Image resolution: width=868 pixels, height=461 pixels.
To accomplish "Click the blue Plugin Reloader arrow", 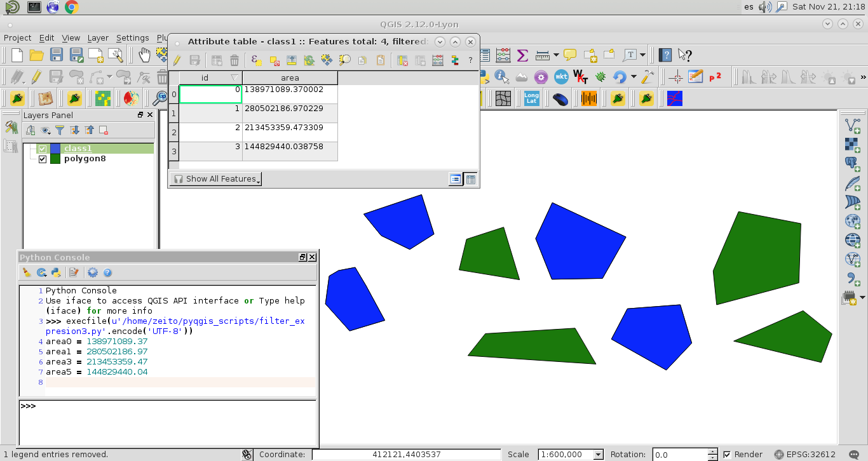I will pyautogui.click(x=620, y=77).
